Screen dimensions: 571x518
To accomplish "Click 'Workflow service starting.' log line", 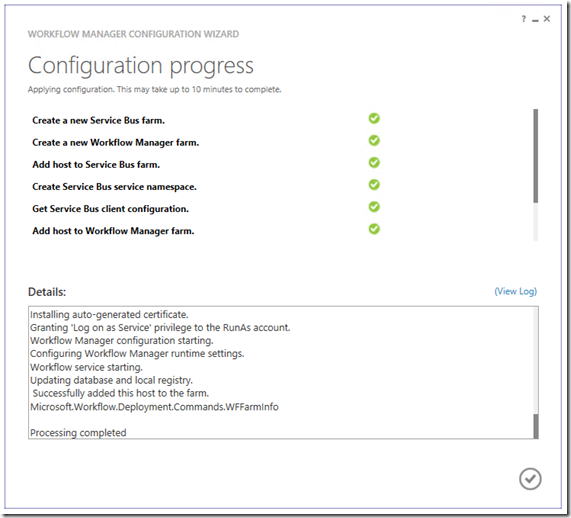I will click(86, 367).
